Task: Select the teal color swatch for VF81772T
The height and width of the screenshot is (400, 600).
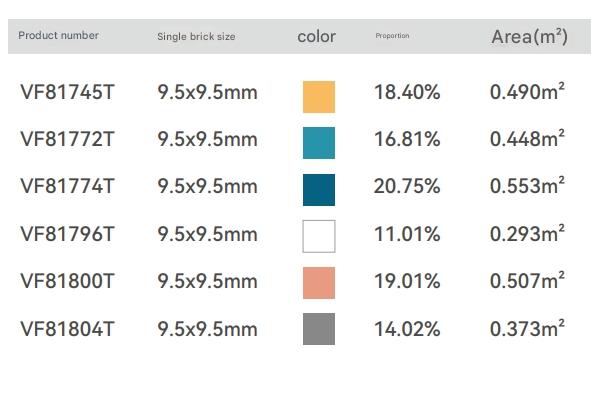Action: (319, 143)
